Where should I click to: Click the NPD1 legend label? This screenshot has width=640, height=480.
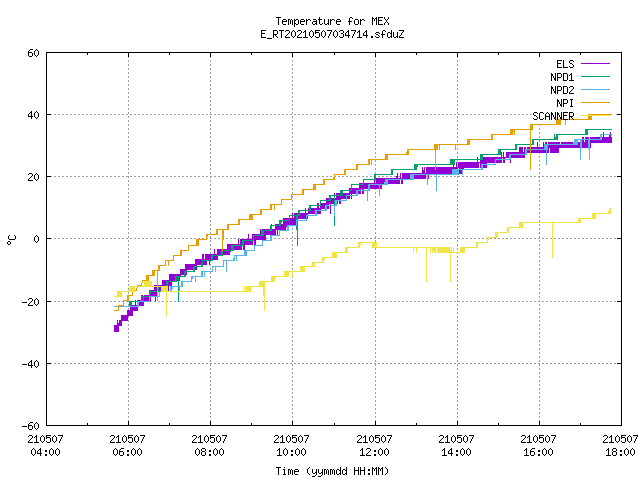pos(562,77)
